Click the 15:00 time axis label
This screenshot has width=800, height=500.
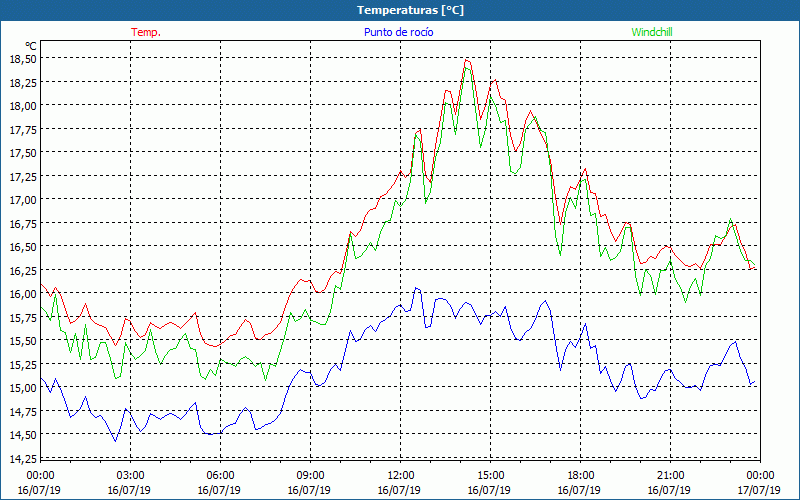coord(490,476)
